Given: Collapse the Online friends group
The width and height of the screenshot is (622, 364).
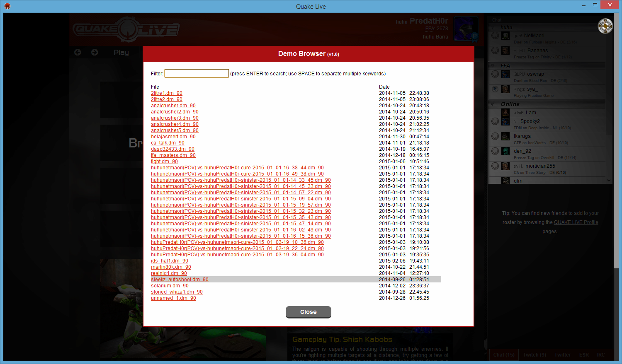Looking at the screenshot, I should coord(493,104).
